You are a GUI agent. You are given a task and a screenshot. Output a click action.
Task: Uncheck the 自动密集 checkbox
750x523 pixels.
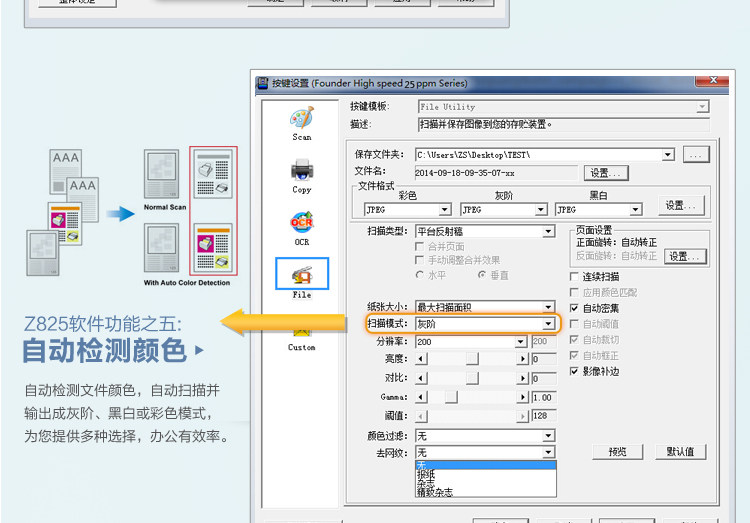[574, 308]
